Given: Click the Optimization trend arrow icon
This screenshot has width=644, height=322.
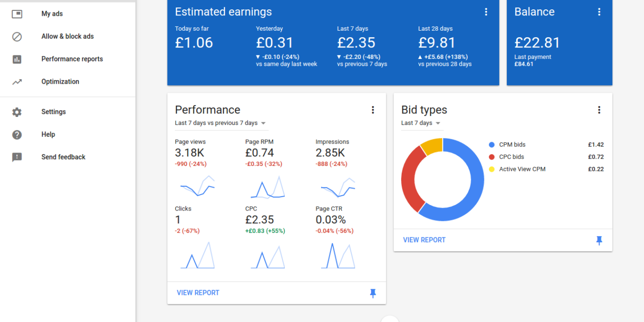Looking at the screenshot, I should pyautogui.click(x=17, y=82).
